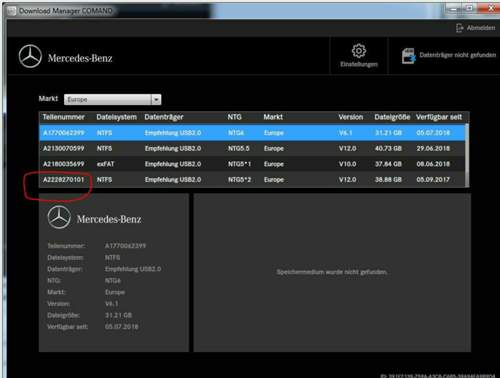Image resolution: width=500 pixels, height=378 pixels.
Task: Sort by Version column header
Action: [x=351, y=117]
